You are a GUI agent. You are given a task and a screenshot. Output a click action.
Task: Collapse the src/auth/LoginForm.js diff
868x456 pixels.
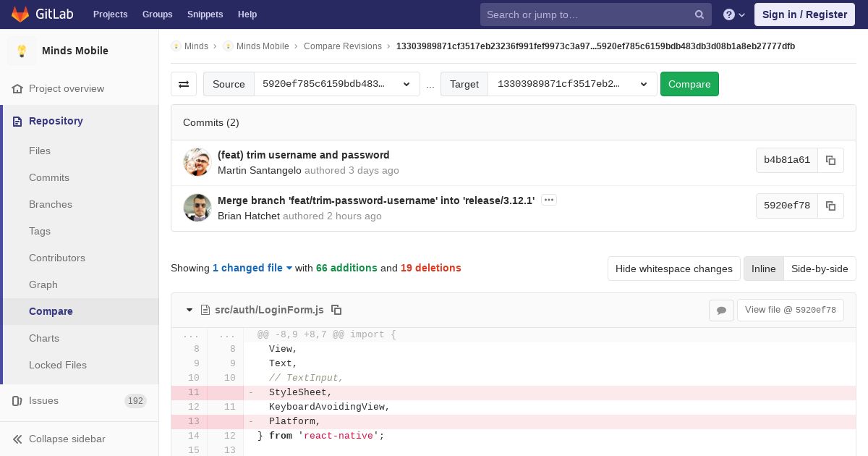coord(190,310)
